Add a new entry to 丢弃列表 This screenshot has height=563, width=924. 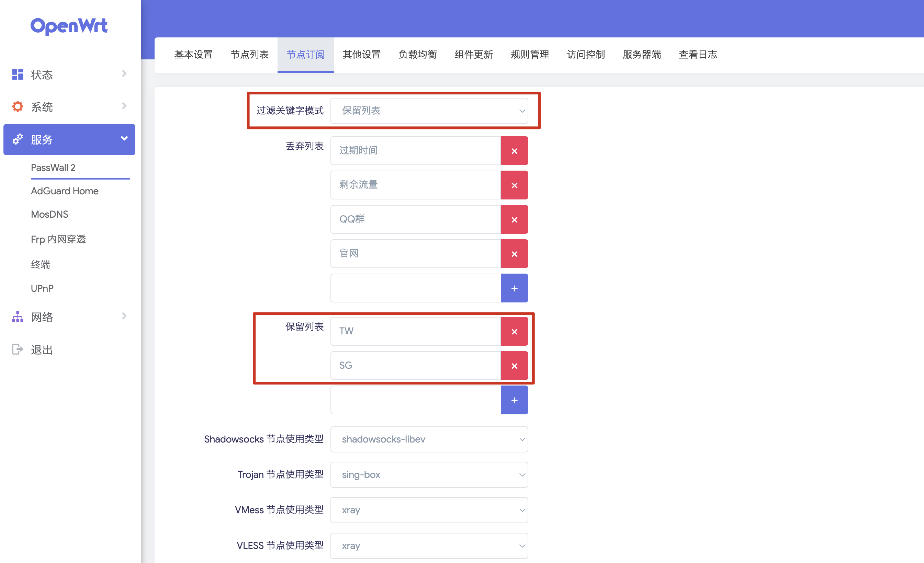(514, 288)
